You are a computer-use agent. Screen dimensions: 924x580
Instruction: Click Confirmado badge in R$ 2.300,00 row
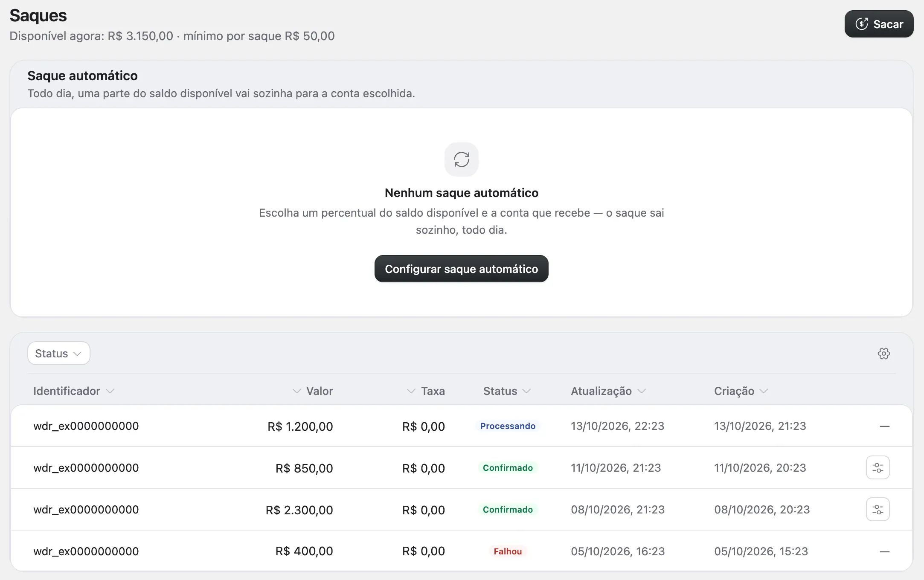click(508, 509)
